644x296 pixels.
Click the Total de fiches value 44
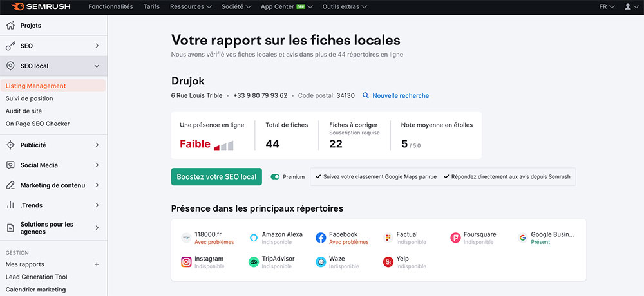pyautogui.click(x=272, y=144)
